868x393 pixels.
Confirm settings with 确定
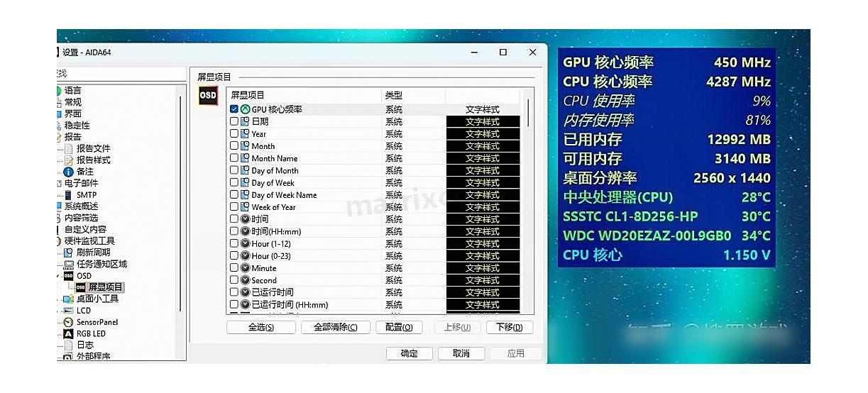410,353
